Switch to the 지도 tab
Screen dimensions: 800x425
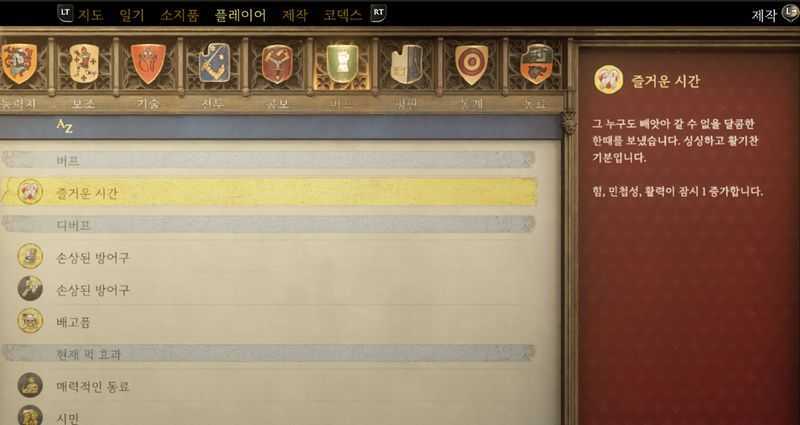click(x=91, y=15)
